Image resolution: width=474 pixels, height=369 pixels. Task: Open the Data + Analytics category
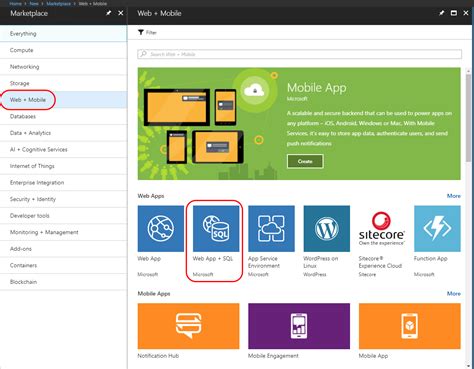[64, 133]
